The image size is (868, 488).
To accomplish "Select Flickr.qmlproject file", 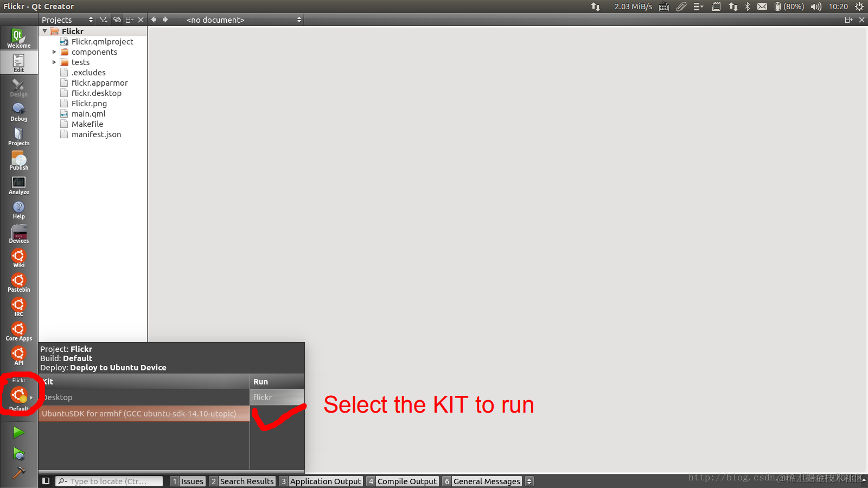I will coord(102,42).
